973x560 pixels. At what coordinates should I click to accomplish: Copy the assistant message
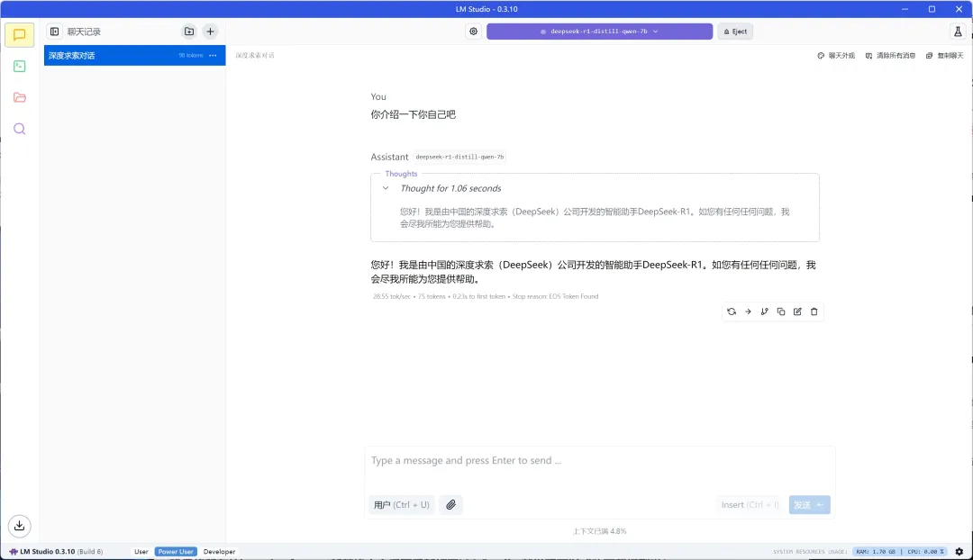tap(780, 312)
